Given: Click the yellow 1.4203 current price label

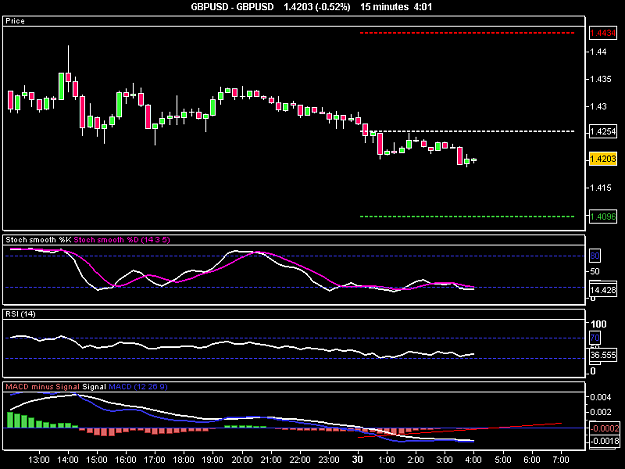Looking at the screenshot, I should (603, 159).
